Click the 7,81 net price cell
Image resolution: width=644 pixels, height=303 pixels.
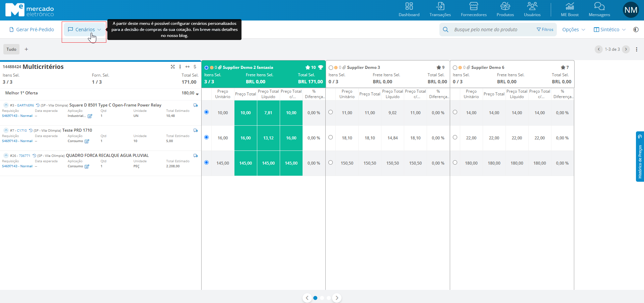click(x=268, y=113)
